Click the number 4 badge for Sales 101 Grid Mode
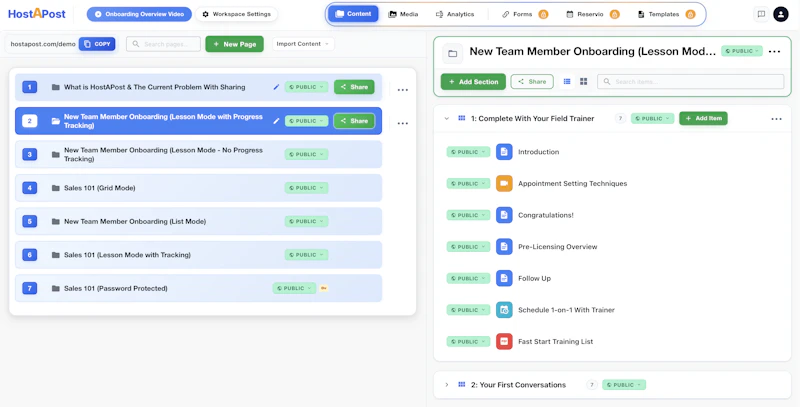800x407 pixels. click(30, 188)
